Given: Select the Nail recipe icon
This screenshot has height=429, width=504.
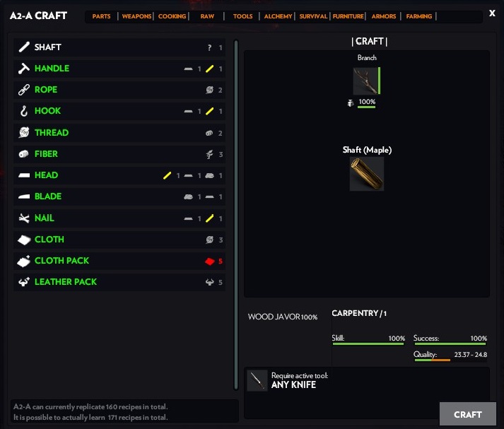Looking at the screenshot, I should tap(24, 218).
